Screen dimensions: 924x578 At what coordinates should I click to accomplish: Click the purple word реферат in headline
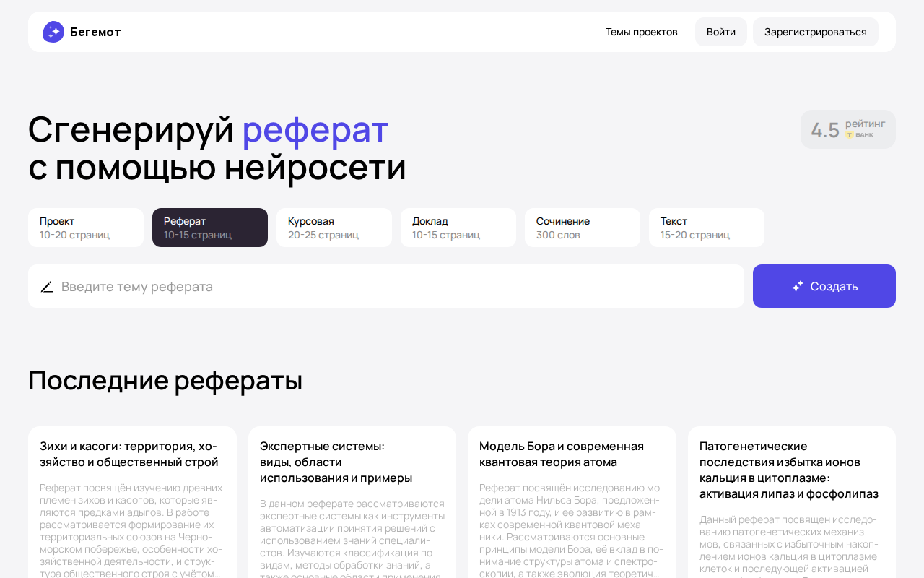[x=315, y=129]
